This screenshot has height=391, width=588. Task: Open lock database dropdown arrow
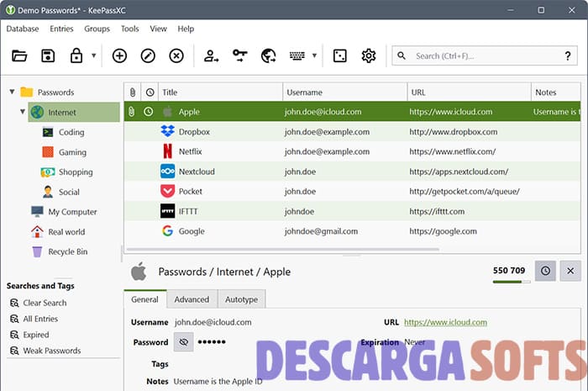click(x=94, y=55)
